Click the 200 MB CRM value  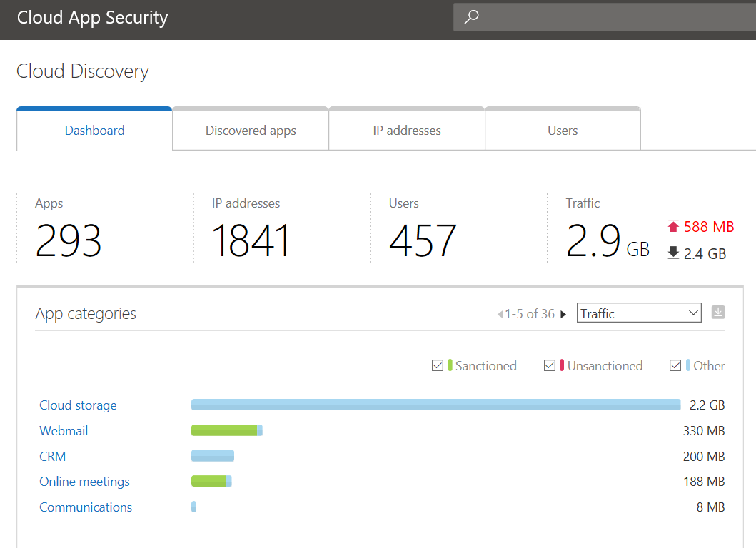click(704, 457)
